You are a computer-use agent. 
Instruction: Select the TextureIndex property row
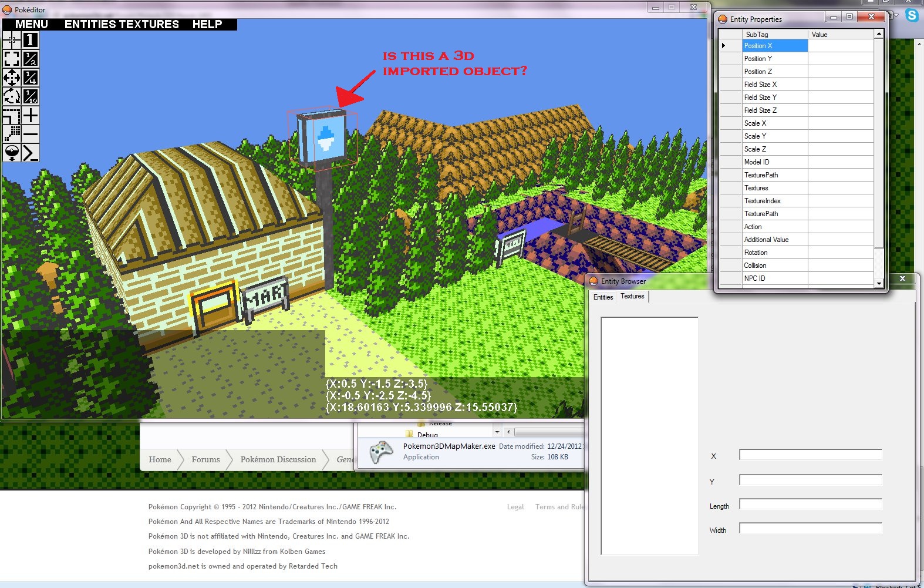point(796,201)
